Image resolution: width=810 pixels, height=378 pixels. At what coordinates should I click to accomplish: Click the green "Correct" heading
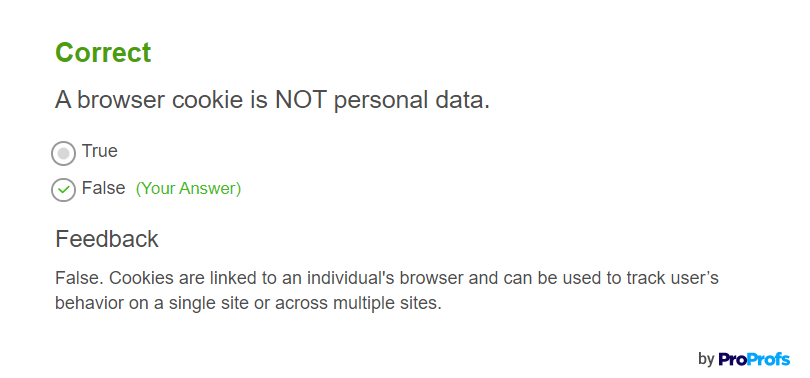click(x=103, y=53)
